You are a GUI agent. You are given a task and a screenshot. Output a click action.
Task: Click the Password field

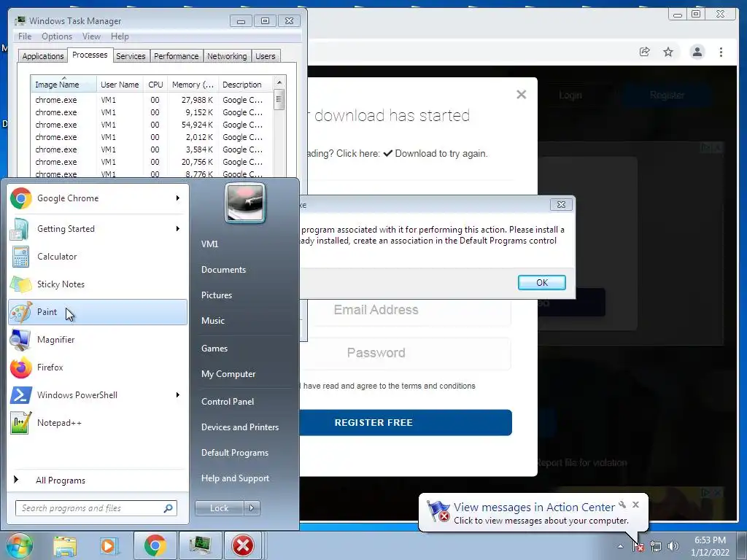[406, 353]
